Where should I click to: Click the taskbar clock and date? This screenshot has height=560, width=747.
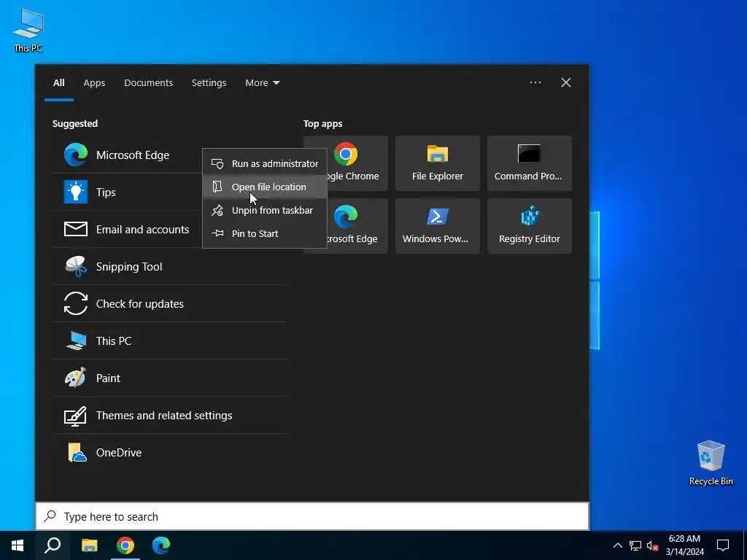coord(684,545)
